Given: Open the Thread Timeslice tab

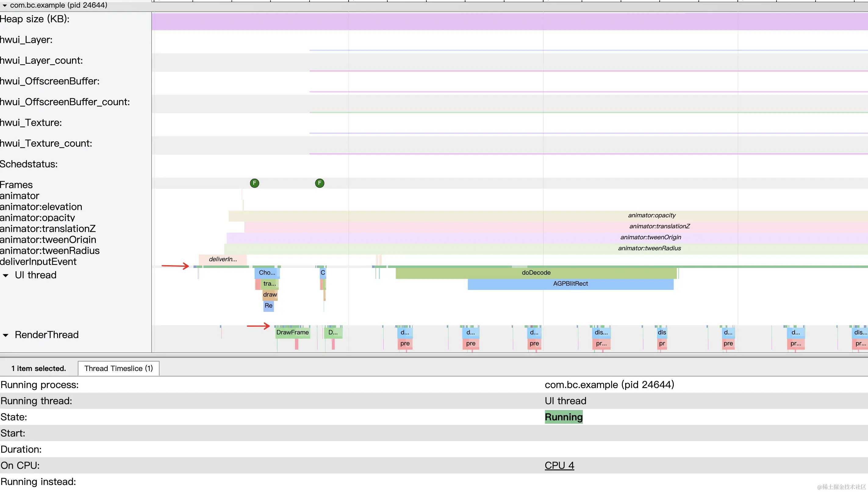Looking at the screenshot, I should [x=118, y=368].
